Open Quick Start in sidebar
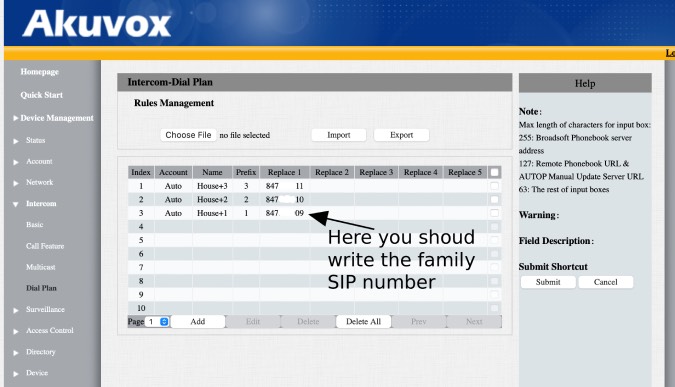 coord(41,95)
